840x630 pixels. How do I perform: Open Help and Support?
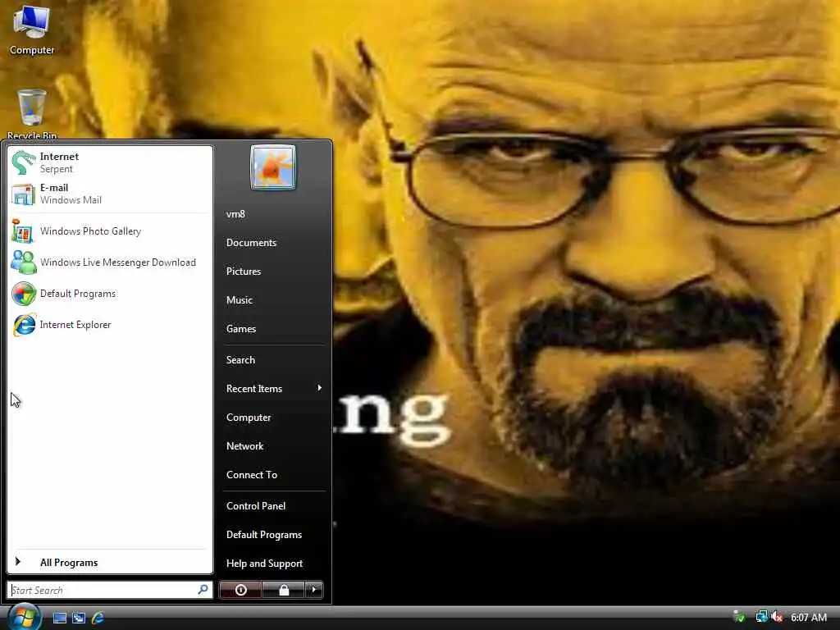tap(273, 564)
